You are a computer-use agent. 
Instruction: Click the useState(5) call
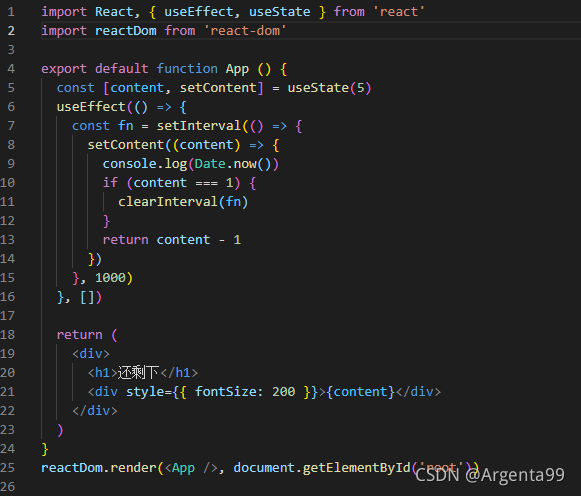(329, 88)
